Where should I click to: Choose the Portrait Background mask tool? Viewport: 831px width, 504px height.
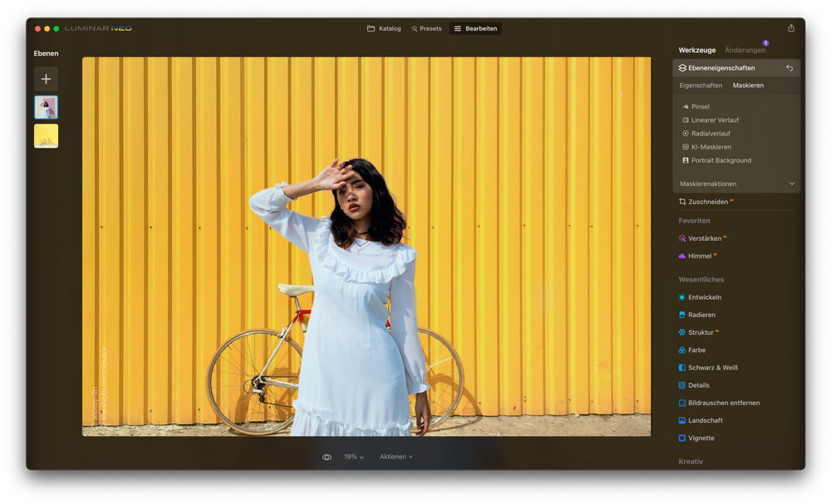(x=716, y=160)
